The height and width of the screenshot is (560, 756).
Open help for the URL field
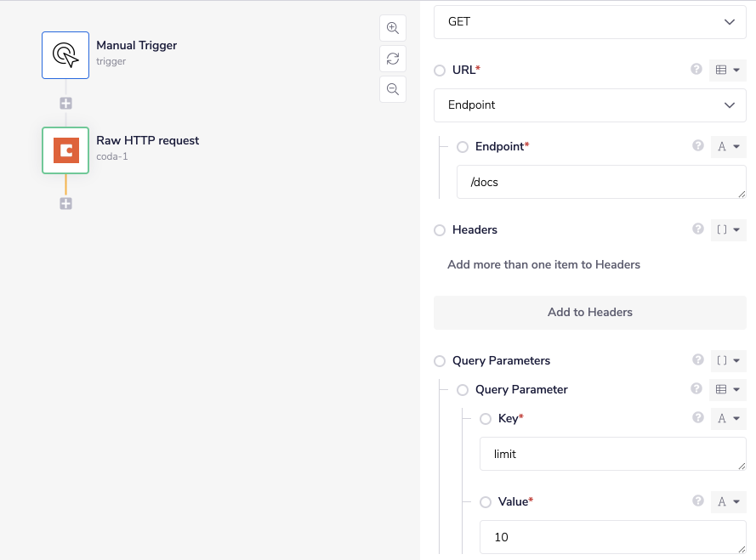tap(696, 70)
